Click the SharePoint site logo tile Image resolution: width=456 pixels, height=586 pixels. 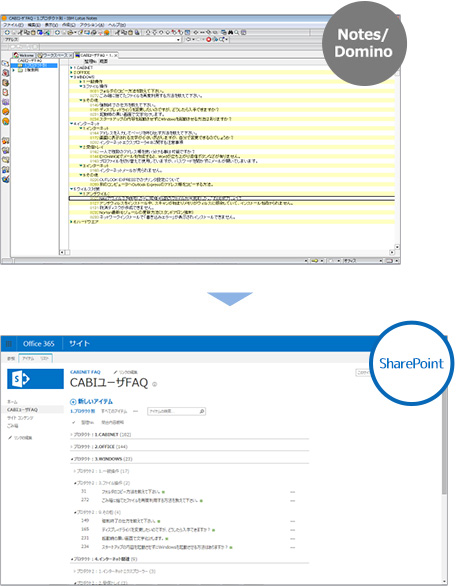pyautogui.click(x=36, y=379)
